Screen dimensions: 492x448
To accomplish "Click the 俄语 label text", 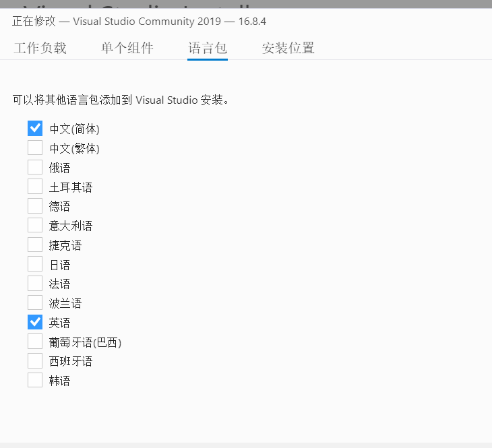I will click(59, 168).
